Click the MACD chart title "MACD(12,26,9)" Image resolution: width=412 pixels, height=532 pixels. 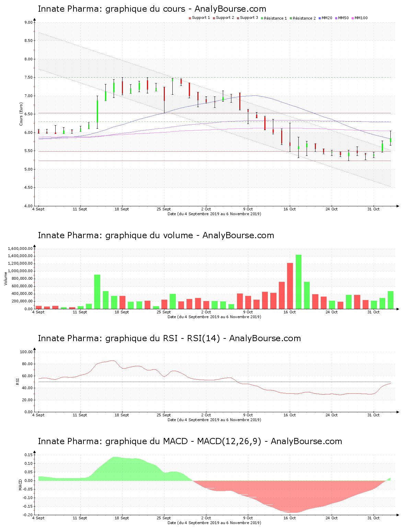[229, 441]
